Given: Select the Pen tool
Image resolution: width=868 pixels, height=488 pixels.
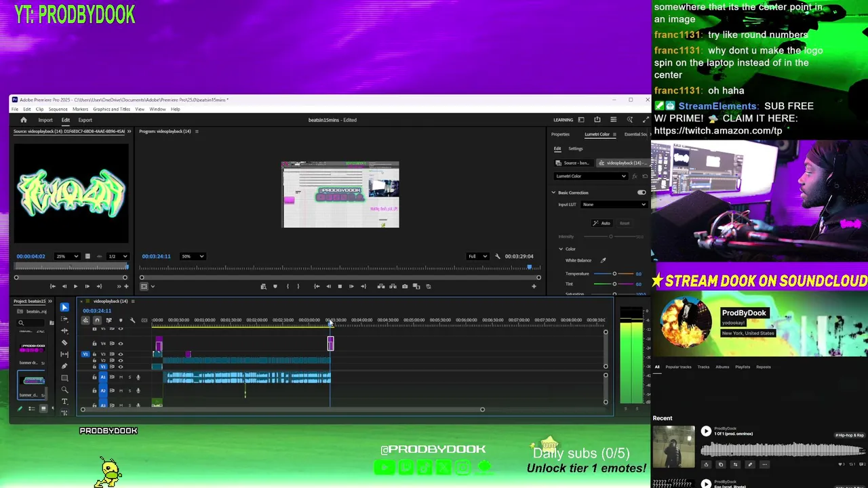Looking at the screenshot, I should pyautogui.click(x=64, y=366).
